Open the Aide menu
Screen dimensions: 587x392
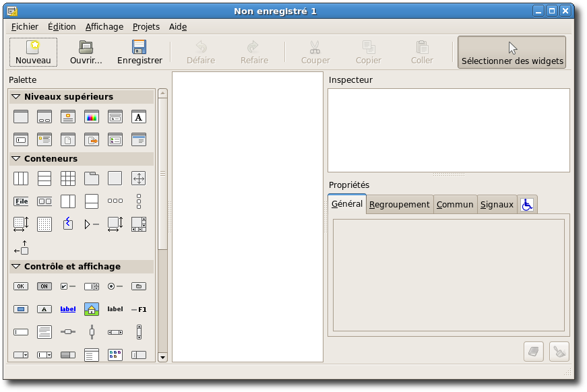pos(178,26)
